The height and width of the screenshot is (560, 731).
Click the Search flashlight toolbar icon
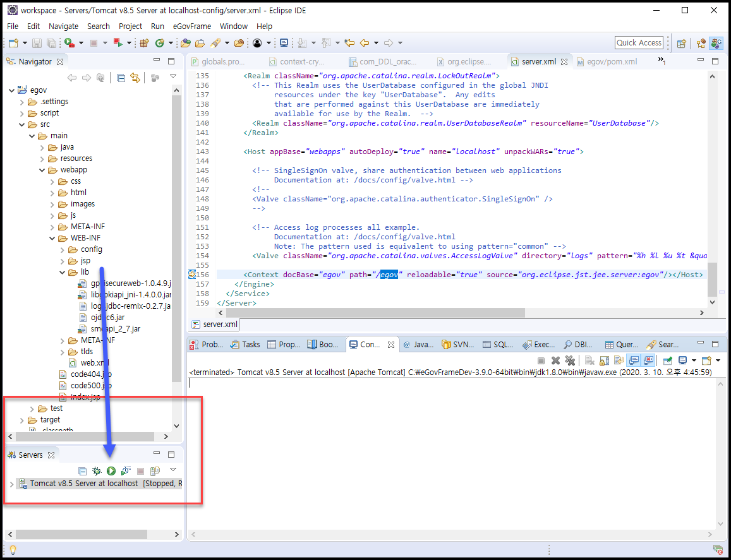tap(215, 43)
